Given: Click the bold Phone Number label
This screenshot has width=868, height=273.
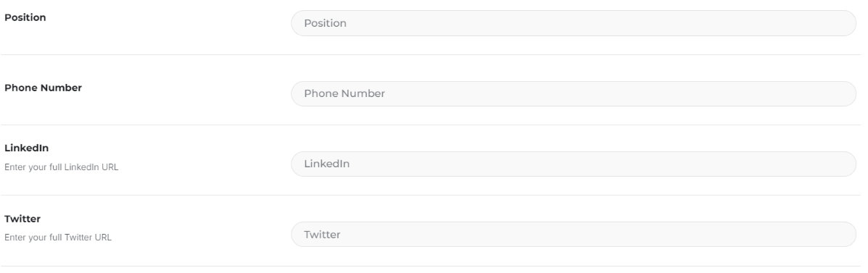Looking at the screenshot, I should pos(44,88).
